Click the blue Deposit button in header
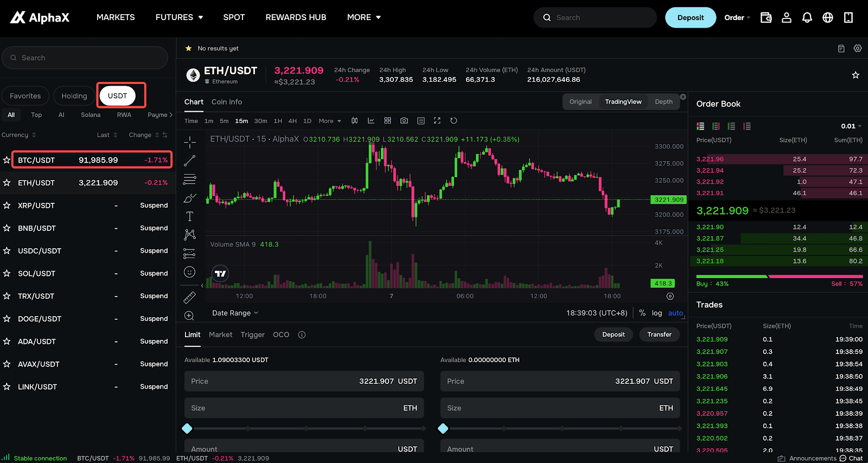 tap(691, 17)
